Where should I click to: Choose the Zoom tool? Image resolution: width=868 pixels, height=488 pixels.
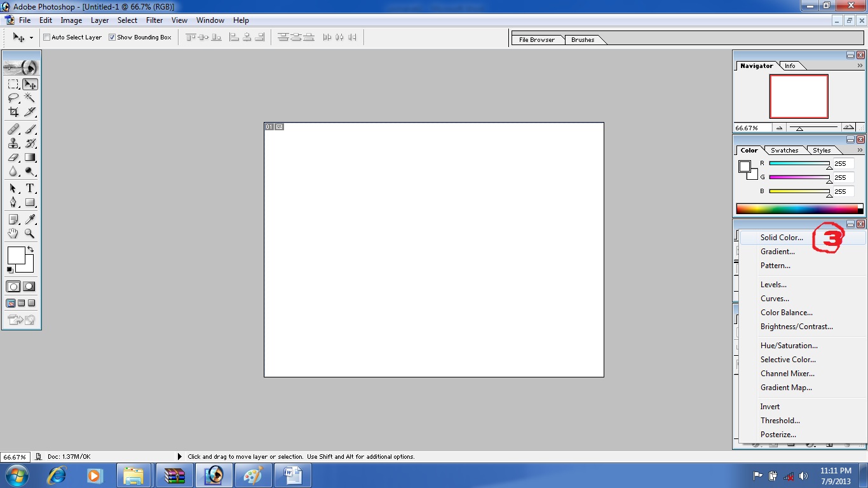(29, 233)
